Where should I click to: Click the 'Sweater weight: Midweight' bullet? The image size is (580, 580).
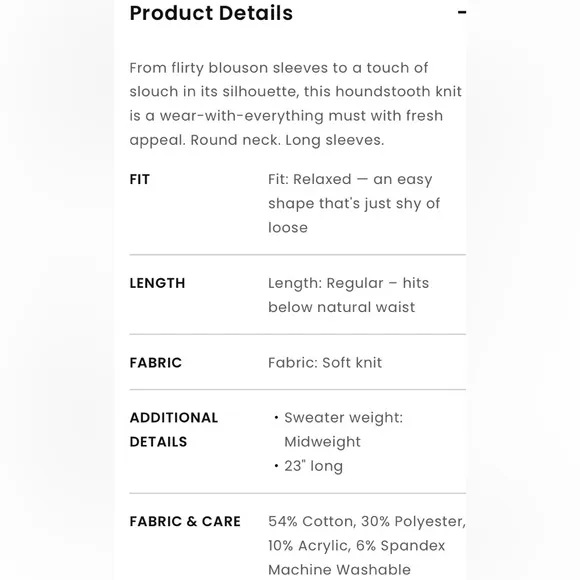(x=343, y=430)
